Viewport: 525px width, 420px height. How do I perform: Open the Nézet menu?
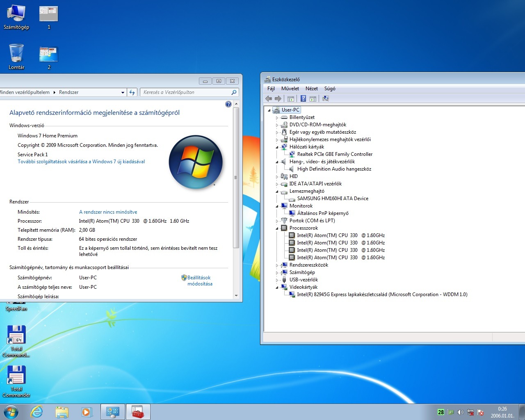point(312,89)
